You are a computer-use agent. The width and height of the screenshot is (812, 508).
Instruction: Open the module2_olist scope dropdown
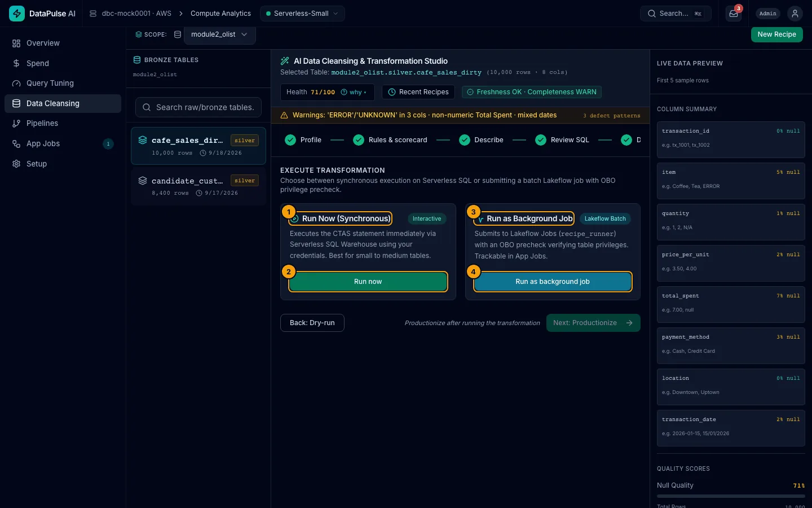coord(219,34)
